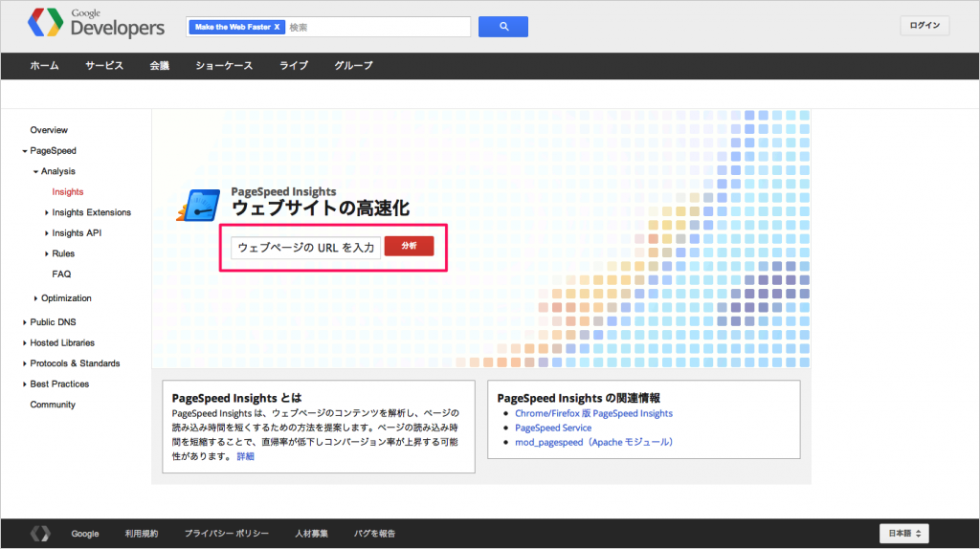Remove the Make the Web Faster filter X
Image resolution: width=980 pixels, height=549 pixels.
(277, 27)
